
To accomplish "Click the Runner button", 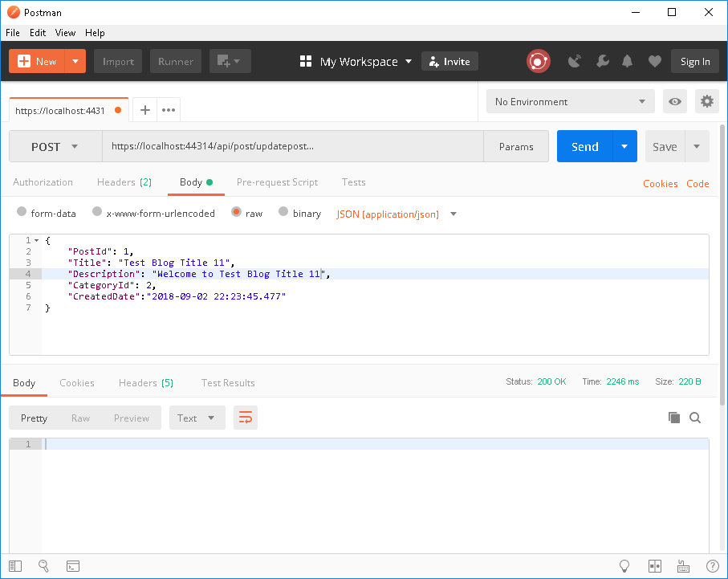I will (176, 61).
